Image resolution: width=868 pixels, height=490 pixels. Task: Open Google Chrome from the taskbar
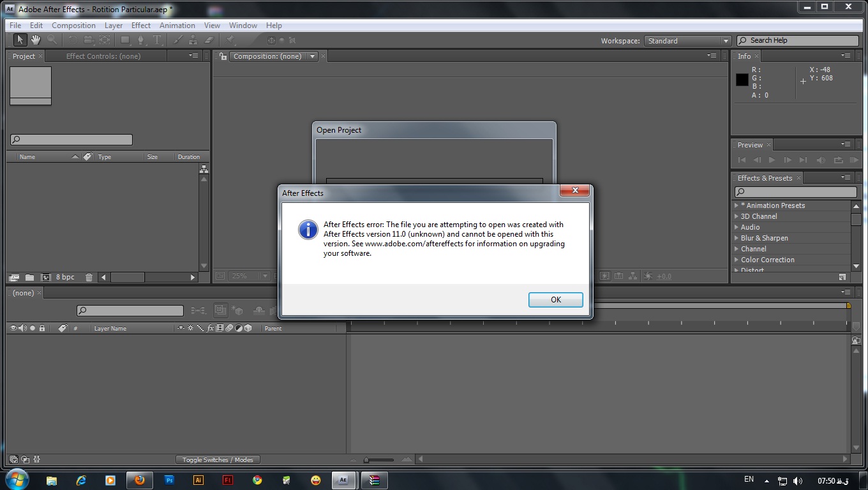click(x=257, y=480)
